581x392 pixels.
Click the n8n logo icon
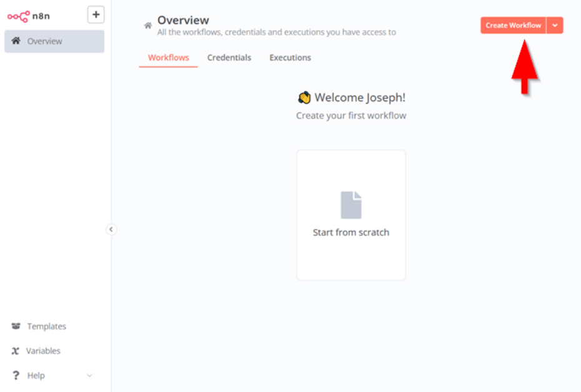click(x=18, y=16)
